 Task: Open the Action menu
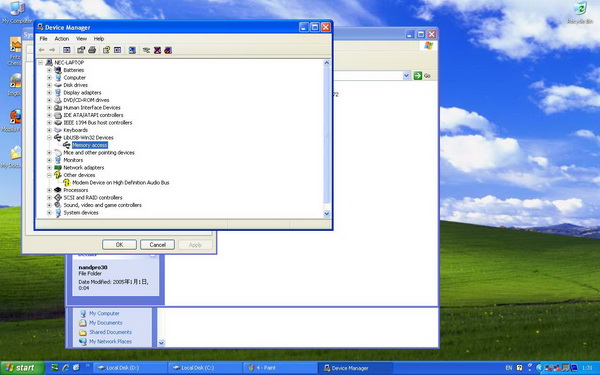click(62, 39)
